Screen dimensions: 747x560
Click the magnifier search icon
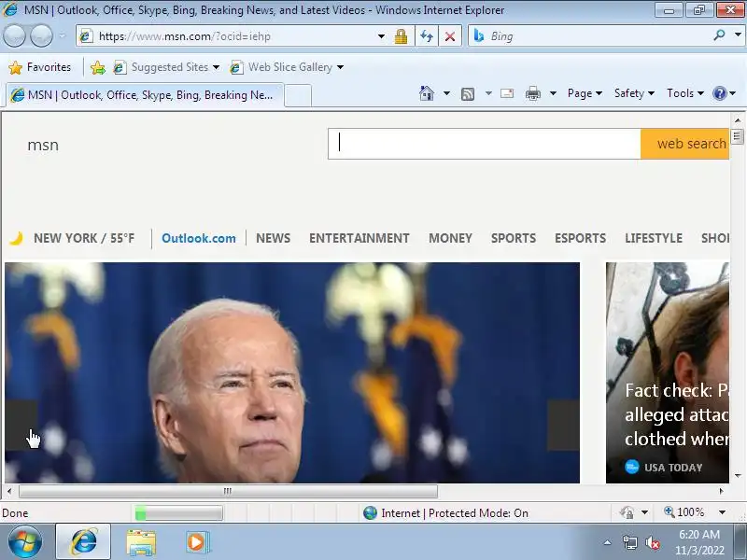pos(719,35)
